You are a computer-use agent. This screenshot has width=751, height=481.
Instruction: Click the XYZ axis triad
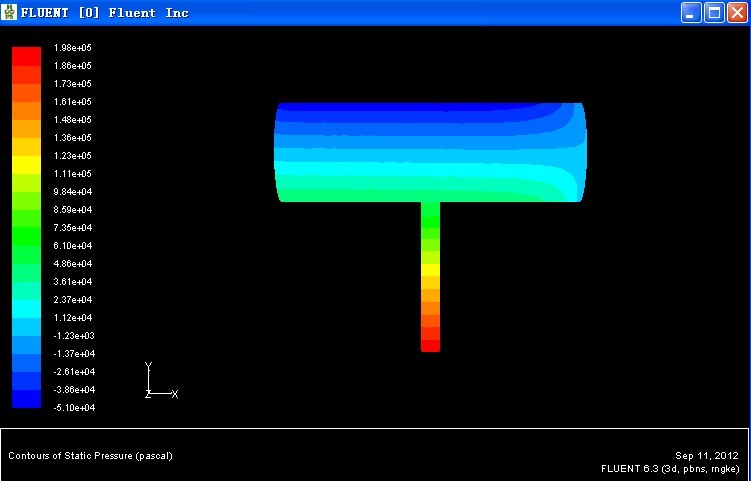[x=156, y=384]
